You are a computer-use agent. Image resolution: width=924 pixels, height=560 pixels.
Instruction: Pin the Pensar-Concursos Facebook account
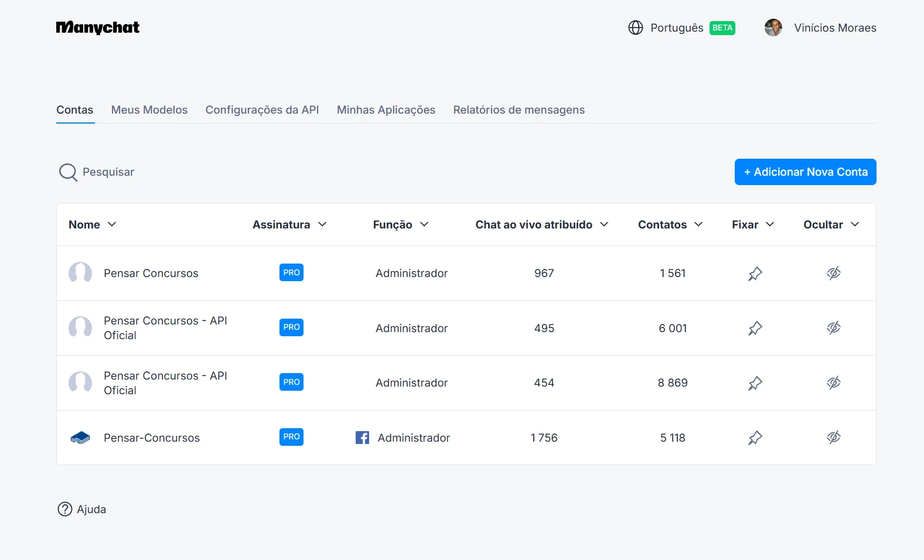[755, 438]
